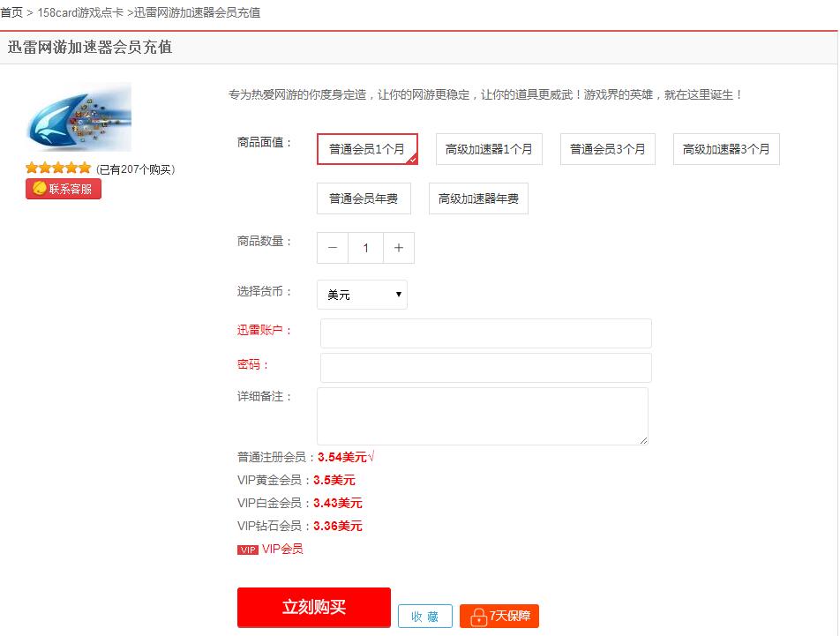Click the 3.54美元 regular member price

tap(342, 457)
